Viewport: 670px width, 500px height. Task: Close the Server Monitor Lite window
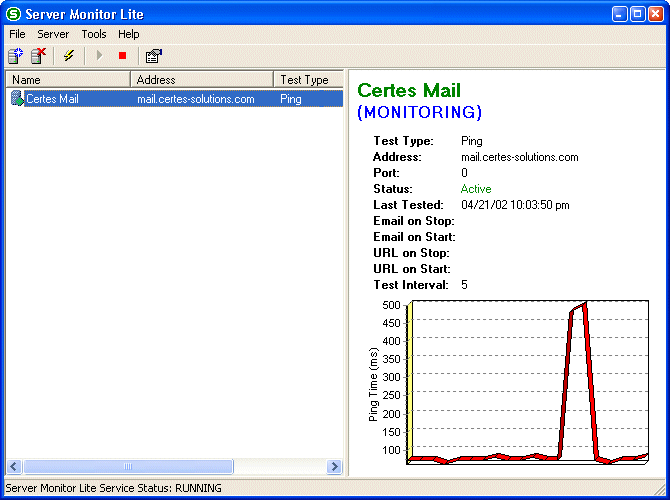655,14
